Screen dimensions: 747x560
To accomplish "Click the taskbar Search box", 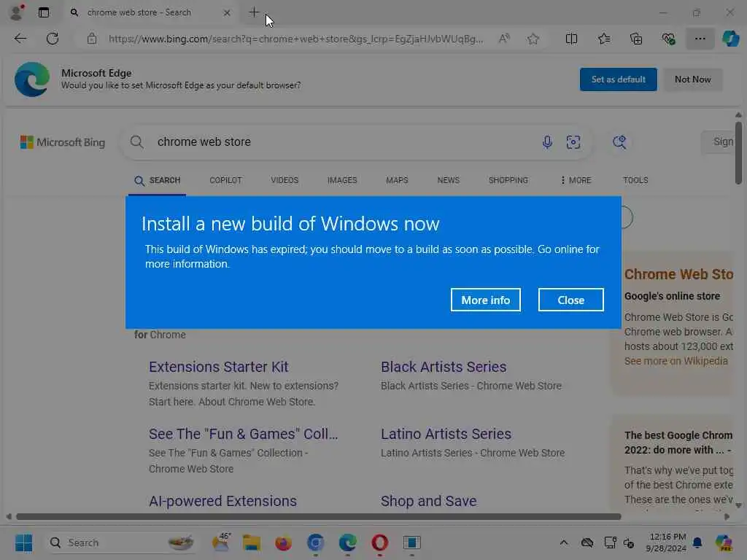I will [x=122, y=542].
